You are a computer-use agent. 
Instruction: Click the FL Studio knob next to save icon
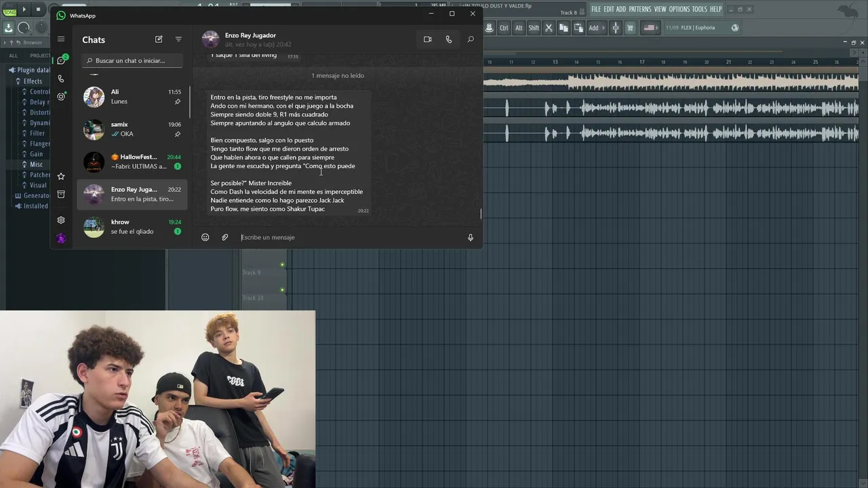[24, 28]
